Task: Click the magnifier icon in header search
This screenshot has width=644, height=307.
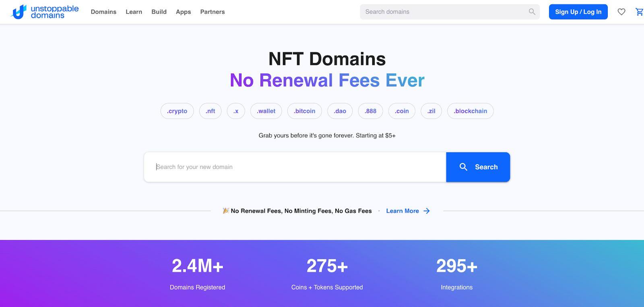Action: [532, 12]
